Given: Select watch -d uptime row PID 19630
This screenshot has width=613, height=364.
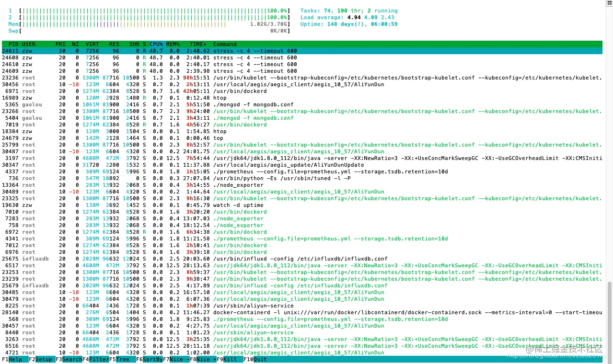Looking at the screenshot, I should (302, 205).
